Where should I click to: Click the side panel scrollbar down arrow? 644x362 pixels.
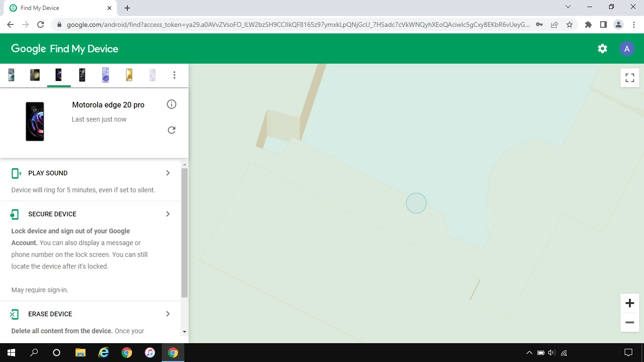point(184,332)
